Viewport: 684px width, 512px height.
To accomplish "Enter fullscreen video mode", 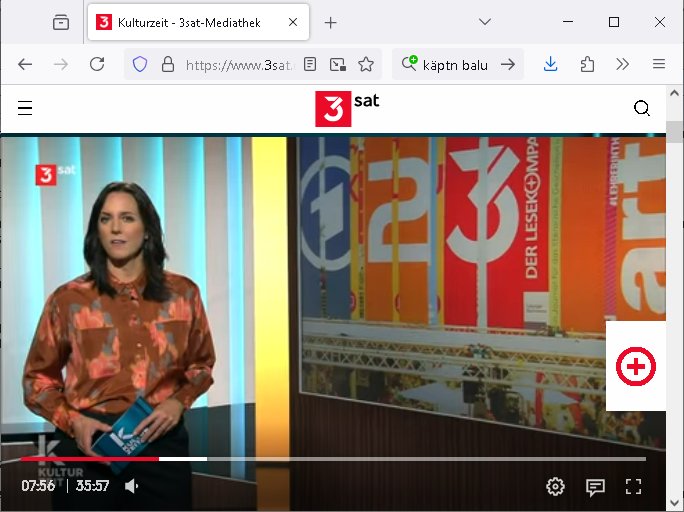I will (x=632, y=487).
